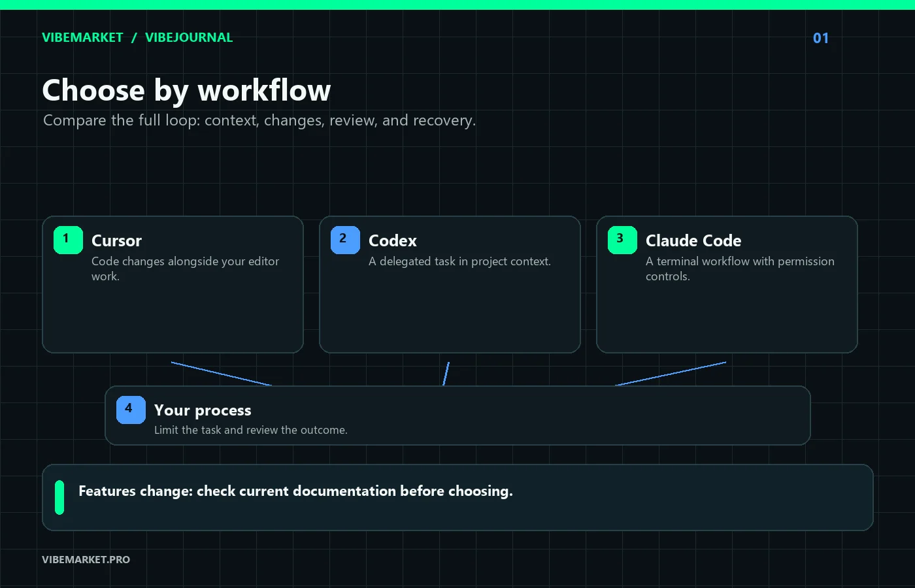Click the slide number 01
Image resolution: width=915 pixels, height=588 pixels.
coord(821,38)
